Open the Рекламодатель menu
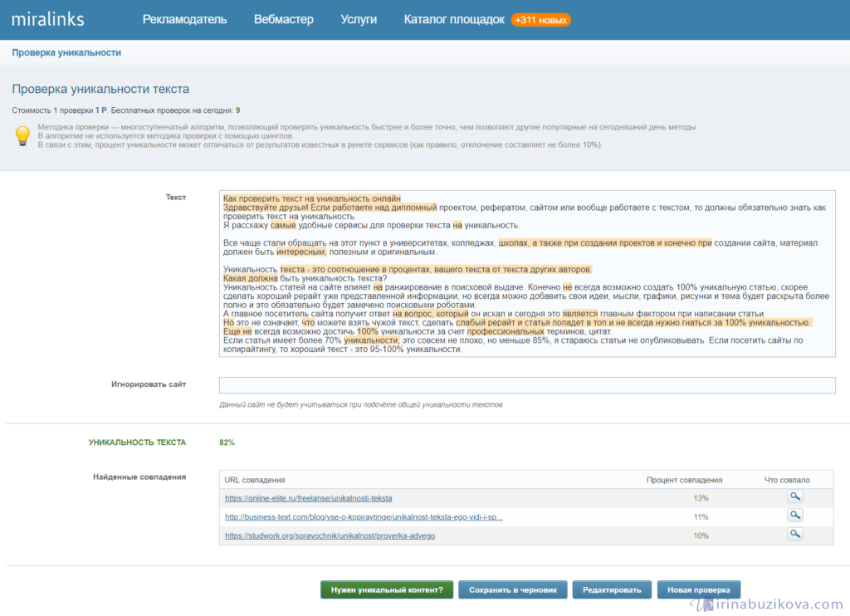 coord(184,19)
